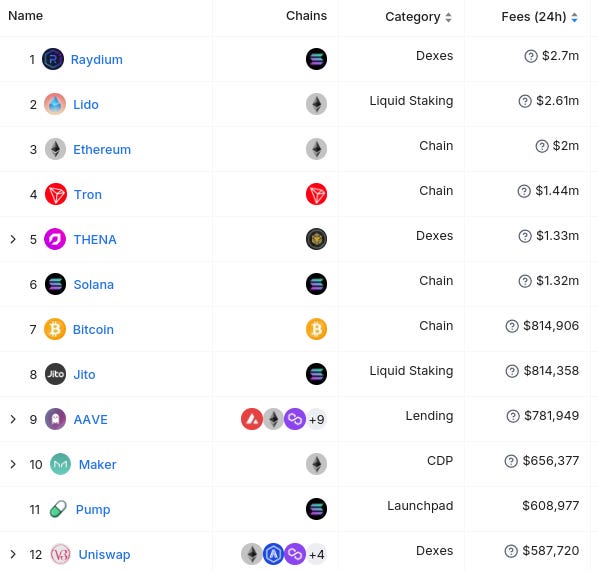Click the Jito logo icon
Viewport: 598px width, 571px height.
[x=55, y=374]
